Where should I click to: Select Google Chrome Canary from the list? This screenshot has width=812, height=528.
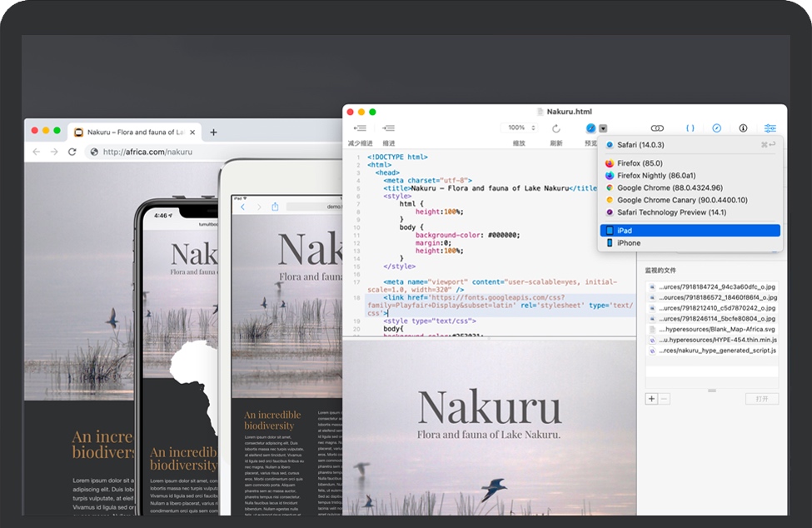point(681,200)
